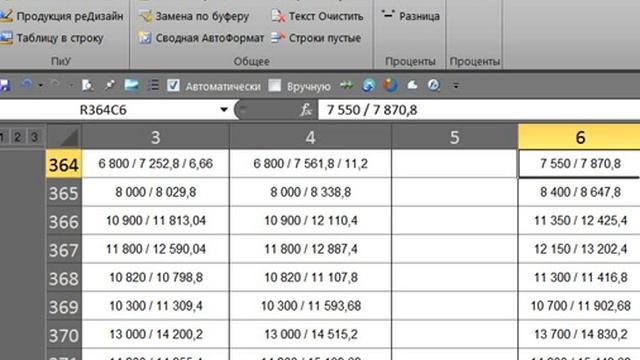Click the Продукция реДизайн label
Viewport: 640px width, 360px height.
(70, 16)
